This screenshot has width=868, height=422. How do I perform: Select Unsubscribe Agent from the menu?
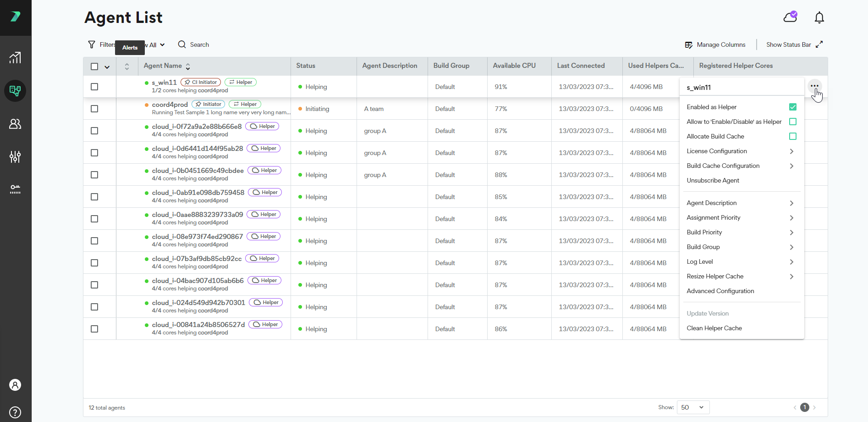(713, 181)
